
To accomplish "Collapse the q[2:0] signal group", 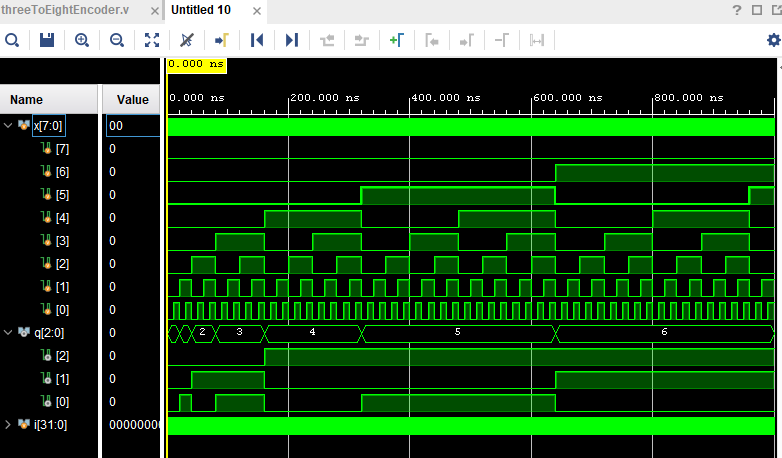I will [x=9, y=332].
